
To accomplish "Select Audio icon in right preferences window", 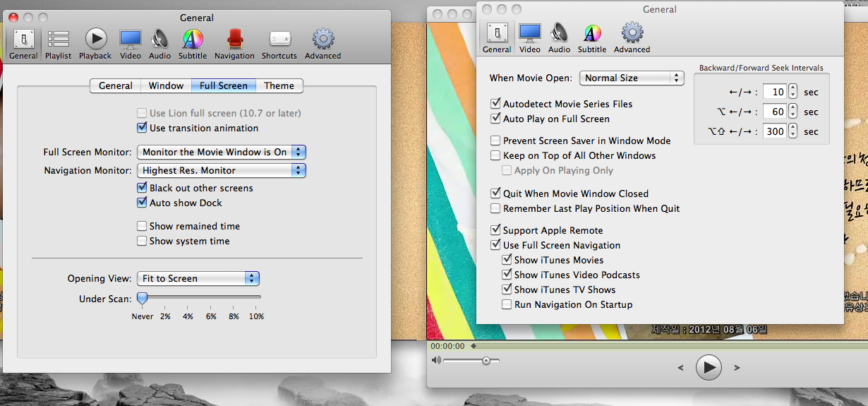I will coord(559,37).
